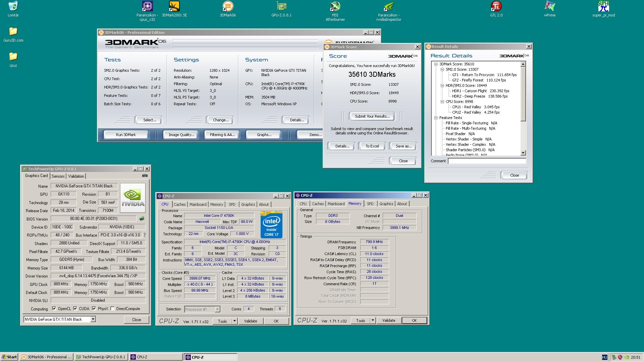Image resolution: width=644 pixels, height=362 pixels.
Task: Open Tools dropdown arrow in CPU-Z Memory window
Action: 373,320
